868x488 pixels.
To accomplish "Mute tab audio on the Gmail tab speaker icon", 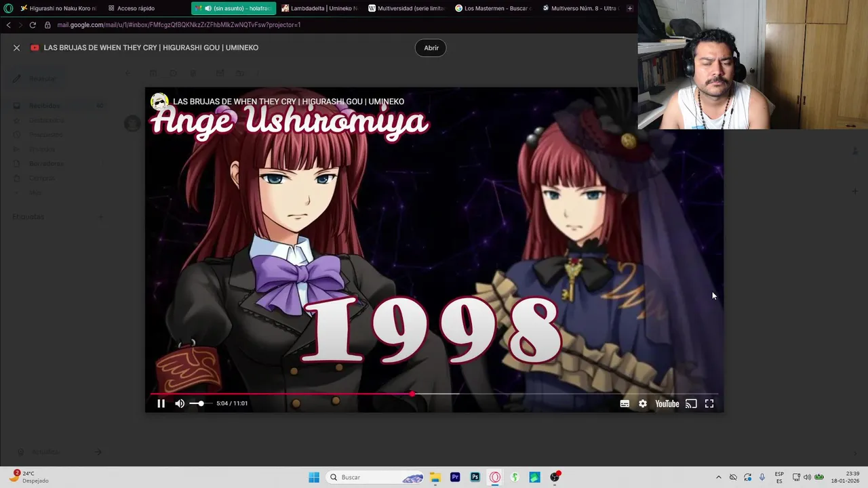I will point(208,8).
